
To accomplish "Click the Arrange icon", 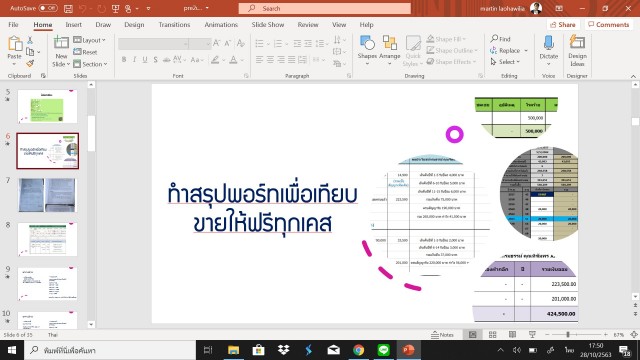I will click(x=389, y=43).
